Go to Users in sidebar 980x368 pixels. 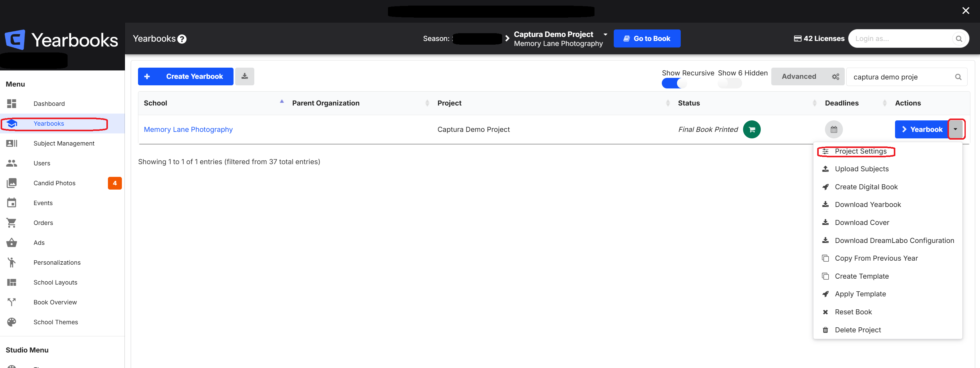click(x=42, y=163)
